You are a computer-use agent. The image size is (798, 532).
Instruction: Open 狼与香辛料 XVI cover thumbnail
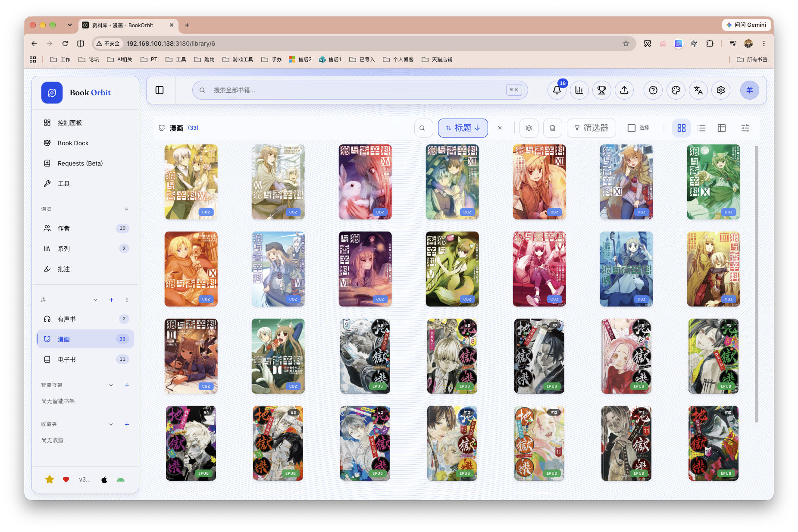point(191,182)
